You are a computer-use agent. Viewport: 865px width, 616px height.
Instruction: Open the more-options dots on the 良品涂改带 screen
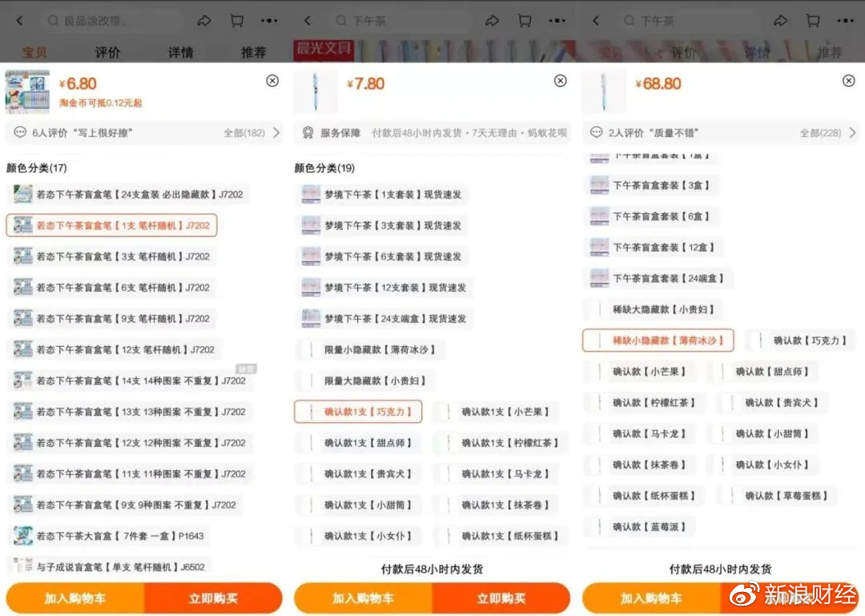pos(269,21)
